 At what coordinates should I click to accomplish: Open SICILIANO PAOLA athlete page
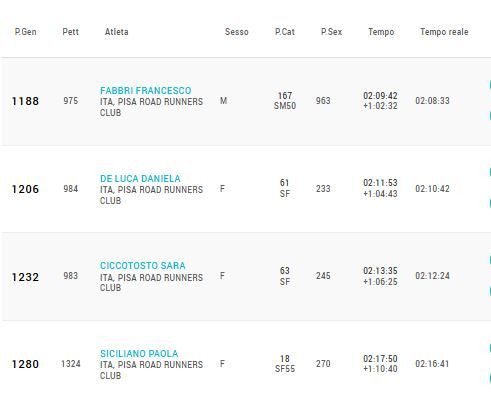[x=139, y=354]
